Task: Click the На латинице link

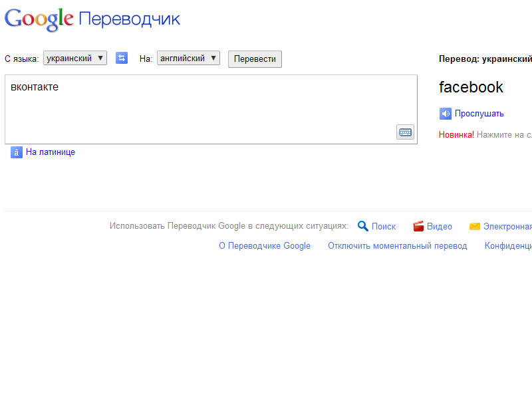Action: coord(51,152)
